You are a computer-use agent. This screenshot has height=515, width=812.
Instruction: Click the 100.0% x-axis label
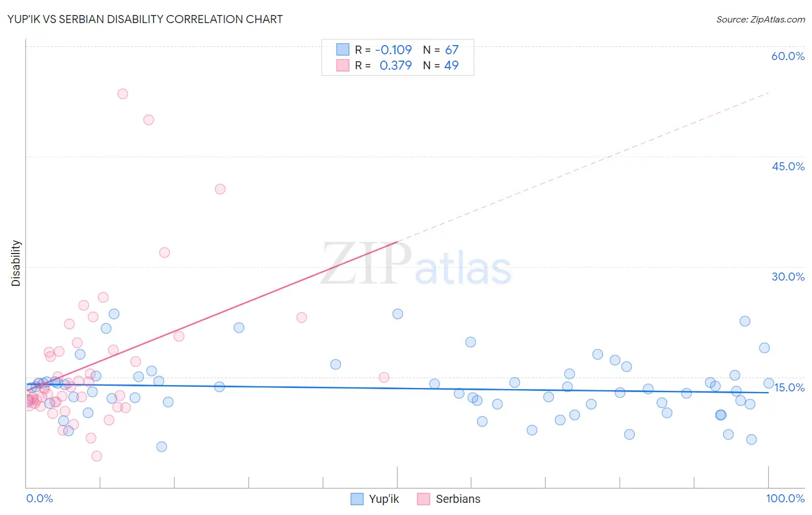[785, 498]
